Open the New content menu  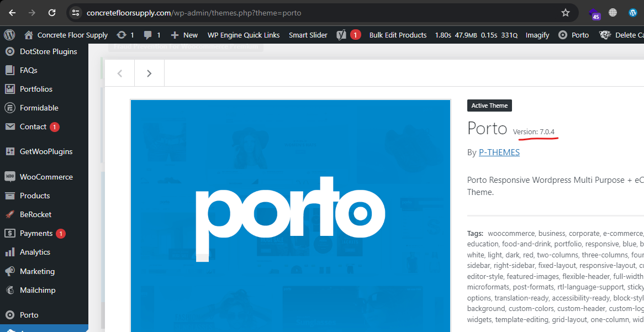[184, 35]
